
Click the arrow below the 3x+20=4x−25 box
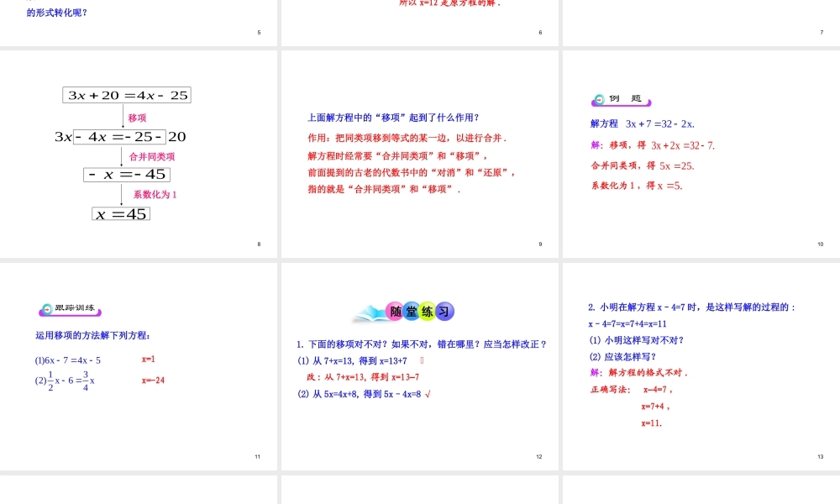coord(124,114)
